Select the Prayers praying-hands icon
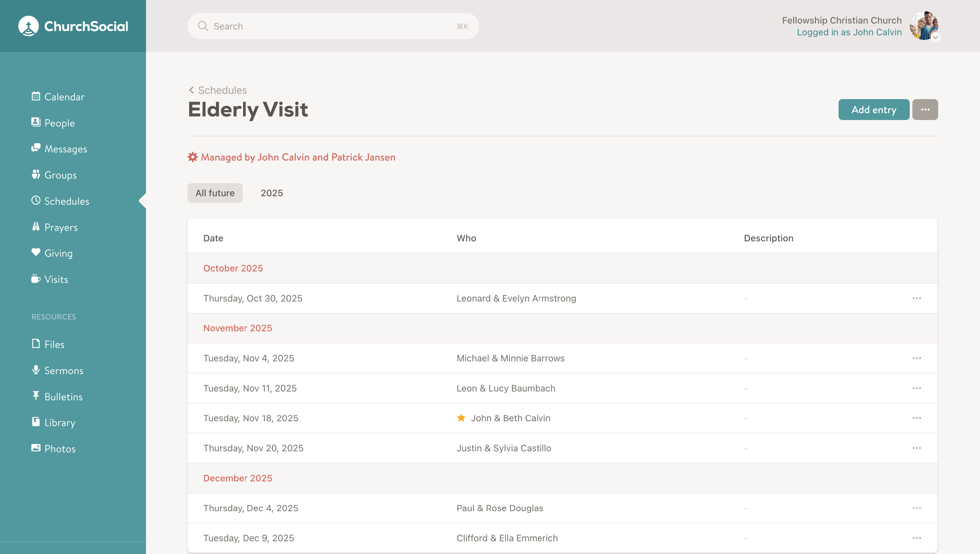This screenshot has width=980, height=554. pos(36,227)
